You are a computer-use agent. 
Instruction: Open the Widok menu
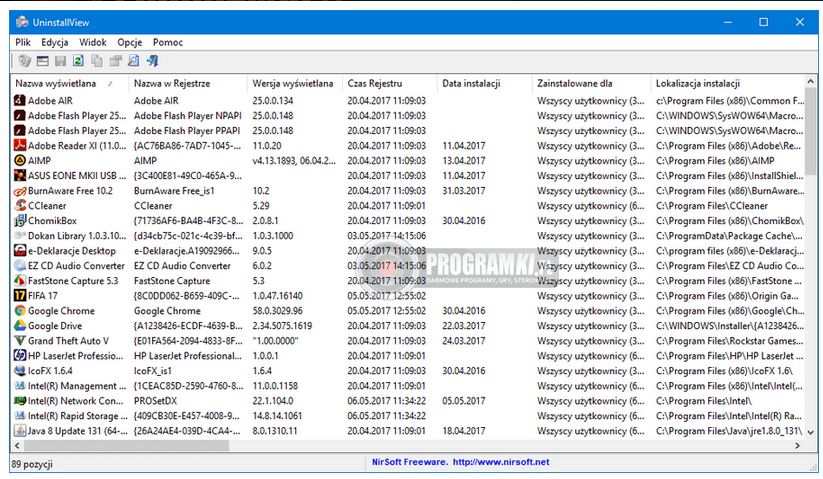click(x=92, y=42)
